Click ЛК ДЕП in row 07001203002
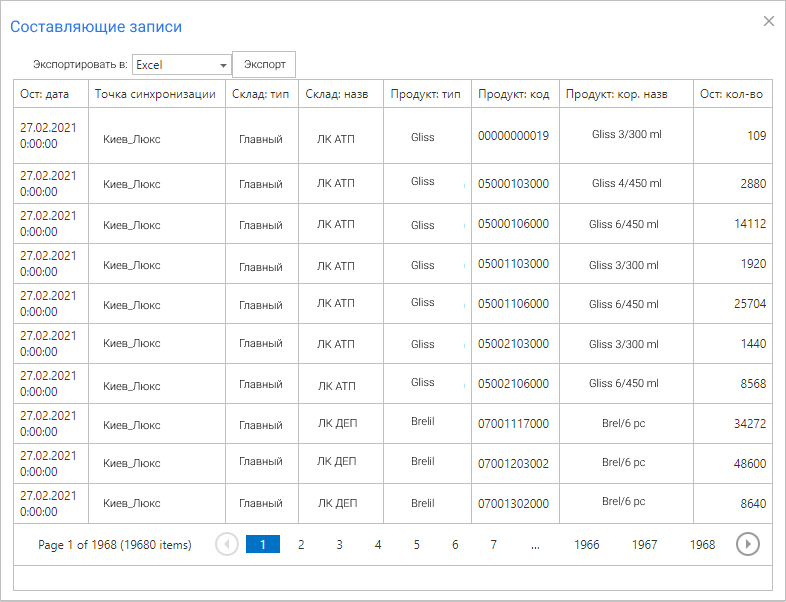 (x=336, y=461)
